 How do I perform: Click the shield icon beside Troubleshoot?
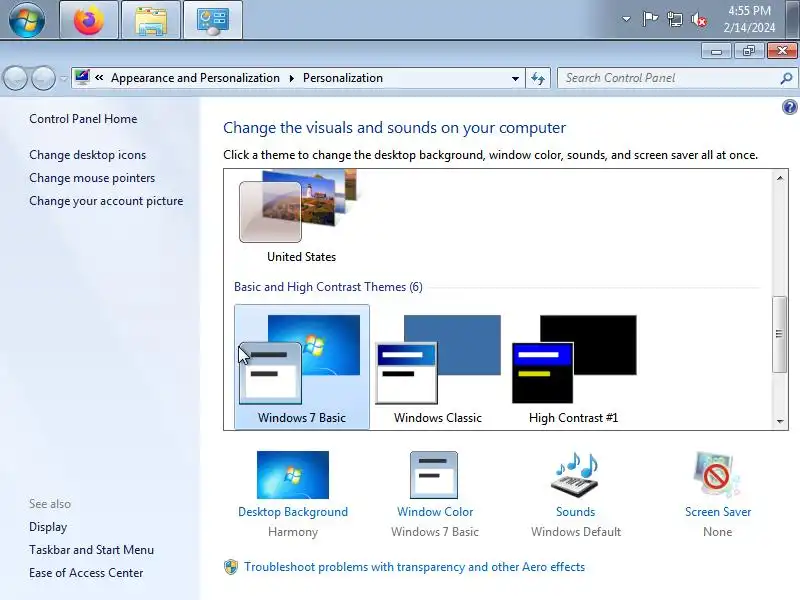click(231, 567)
